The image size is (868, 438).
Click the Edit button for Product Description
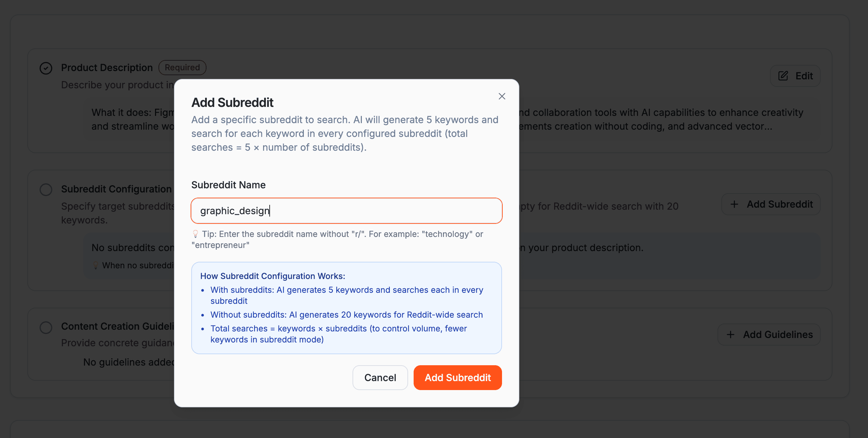[795, 76]
